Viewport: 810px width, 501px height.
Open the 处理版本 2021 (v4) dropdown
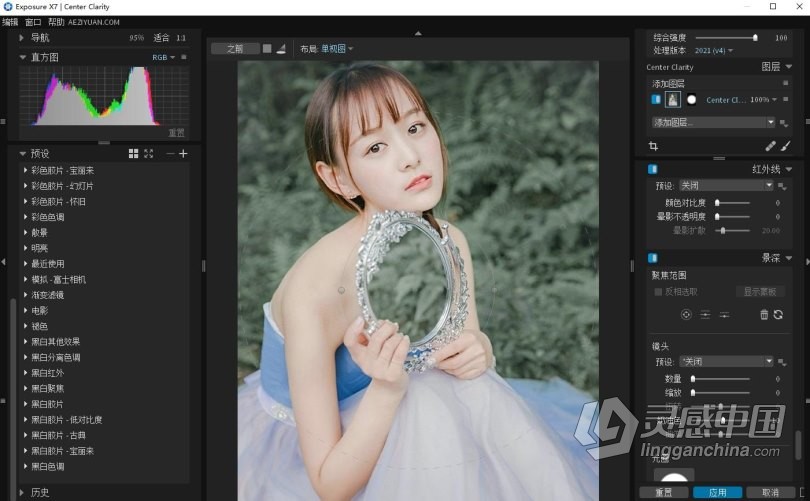coord(714,51)
